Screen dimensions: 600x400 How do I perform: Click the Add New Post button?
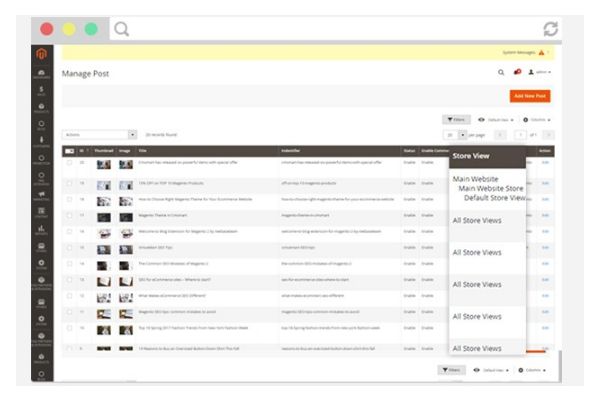point(529,96)
